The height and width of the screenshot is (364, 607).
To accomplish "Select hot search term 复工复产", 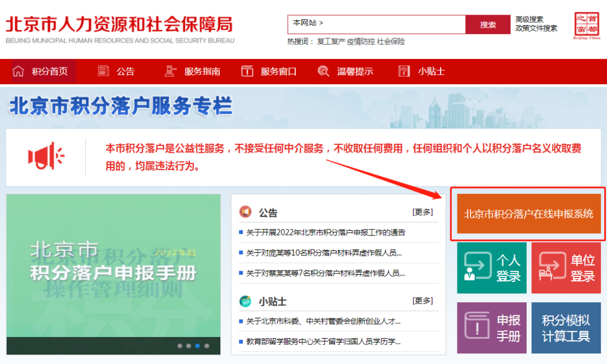I will point(331,42).
